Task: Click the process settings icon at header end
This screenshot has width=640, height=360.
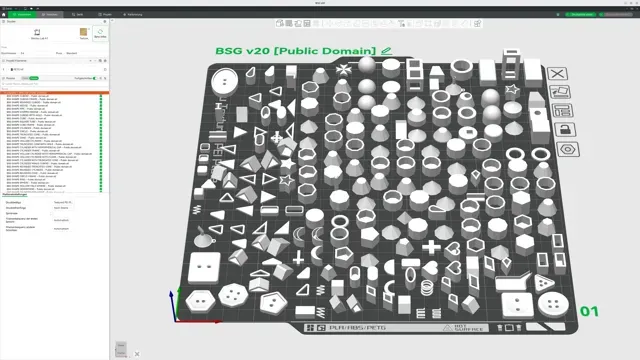Action: [105, 78]
